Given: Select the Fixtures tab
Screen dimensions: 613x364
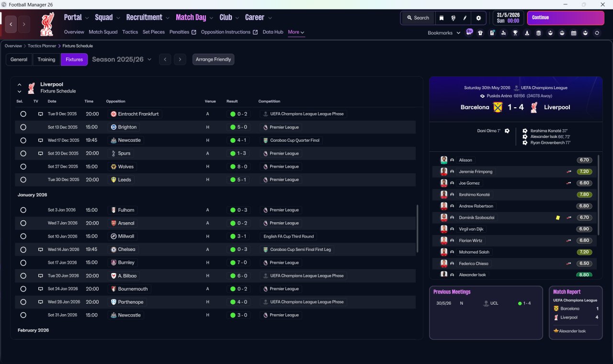Looking at the screenshot, I should 74,59.
